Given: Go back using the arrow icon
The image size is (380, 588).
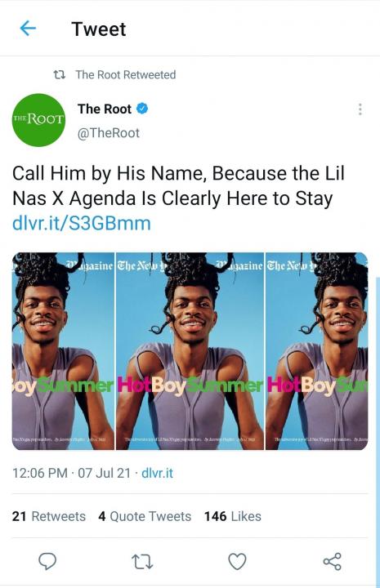Looking at the screenshot, I should (x=28, y=28).
